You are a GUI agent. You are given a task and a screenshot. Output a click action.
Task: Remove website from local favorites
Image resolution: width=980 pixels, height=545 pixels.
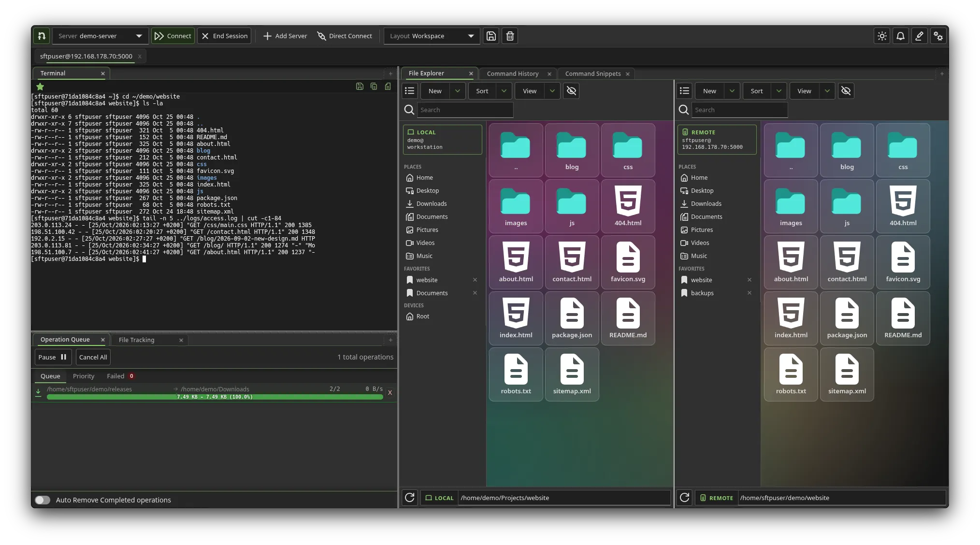click(x=475, y=280)
